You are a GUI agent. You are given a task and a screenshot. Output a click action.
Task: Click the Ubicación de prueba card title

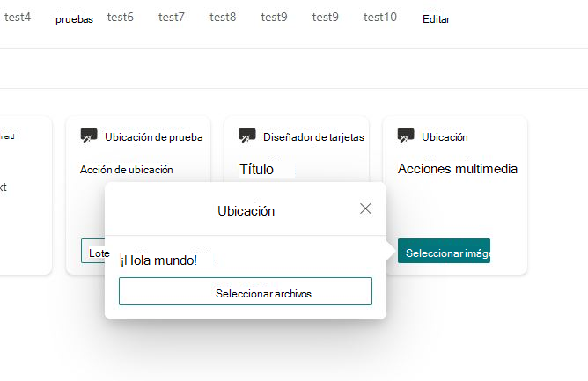(x=154, y=137)
